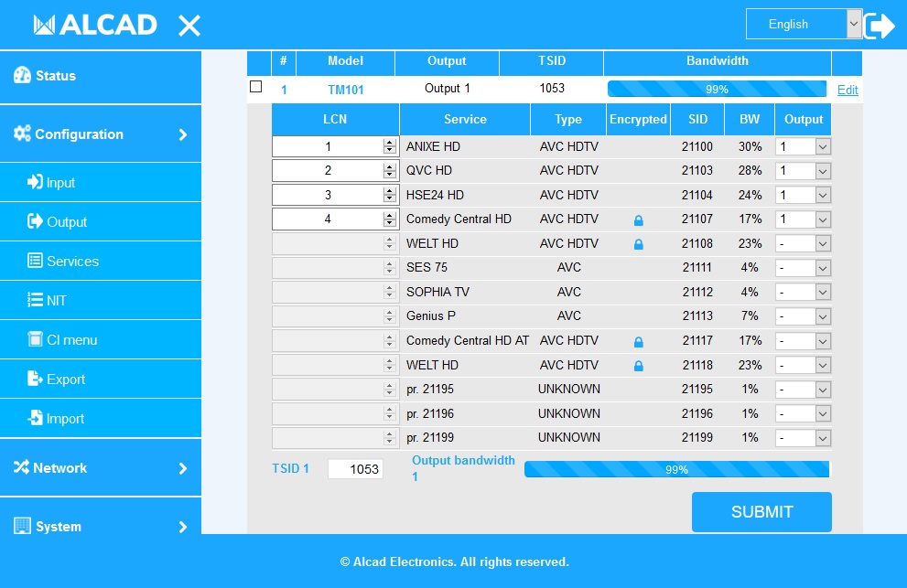Click the LCN field for QVC HD
The width and height of the screenshot is (907, 588).
[x=335, y=171]
